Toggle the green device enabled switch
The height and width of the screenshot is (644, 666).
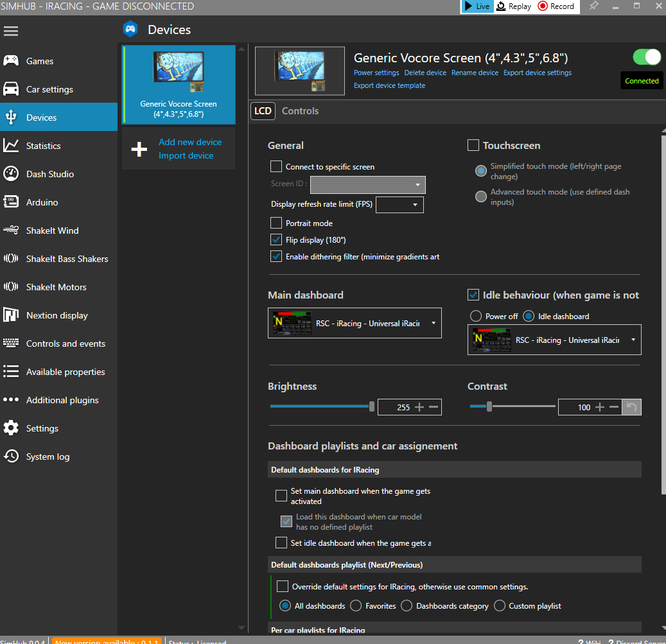coord(647,57)
